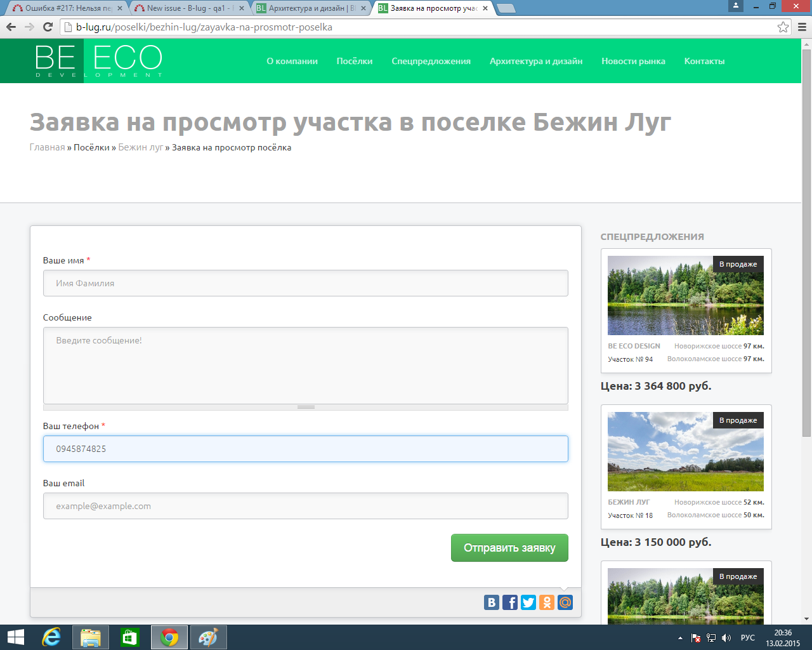The width and height of the screenshot is (812, 650).
Task: Focus the Ваш email input field
Action: (305, 506)
